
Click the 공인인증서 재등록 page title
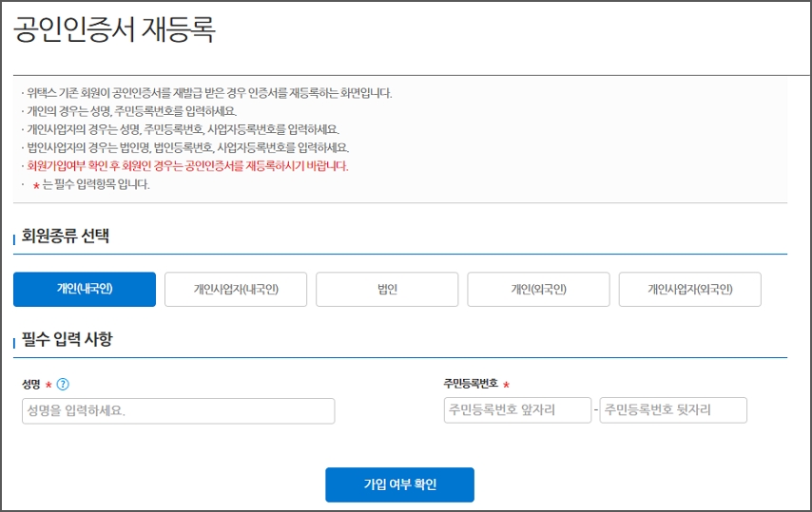coord(114,28)
